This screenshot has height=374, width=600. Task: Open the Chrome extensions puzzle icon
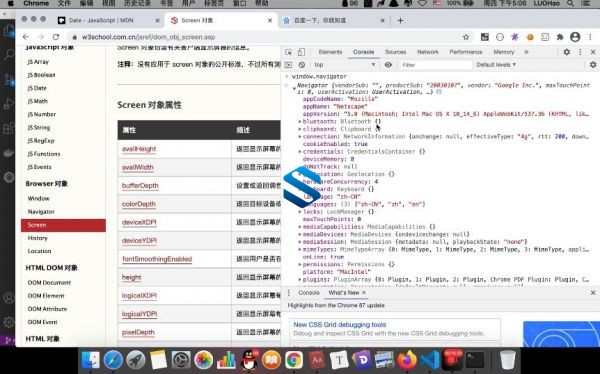pos(560,37)
